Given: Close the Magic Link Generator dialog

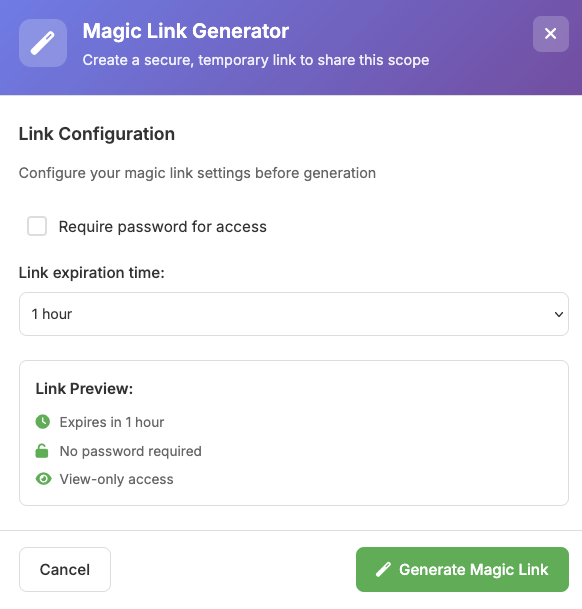Looking at the screenshot, I should (x=551, y=34).
